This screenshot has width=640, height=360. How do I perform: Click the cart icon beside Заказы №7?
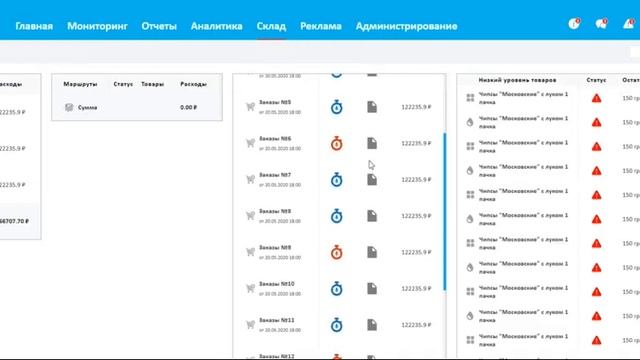click(250, 180)
